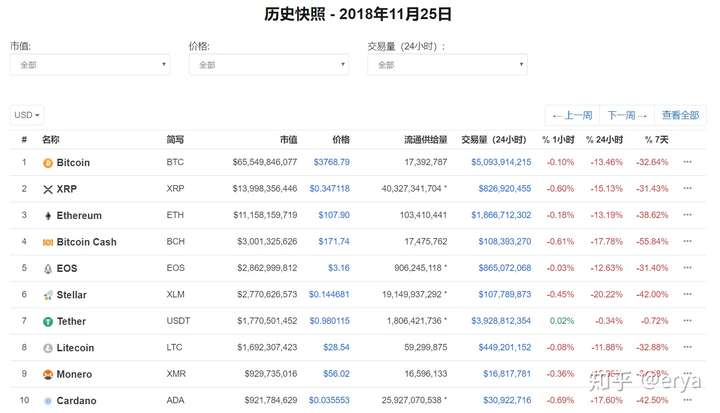This screenshot has width=720, height=413.
Task: Click Monero price $56.02
Action: coord(336,373)
